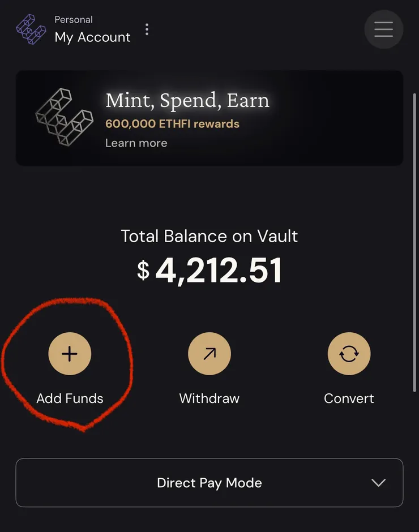419x532 pixels.
Task: Follow the Learn more link
Action: [136, 143]
